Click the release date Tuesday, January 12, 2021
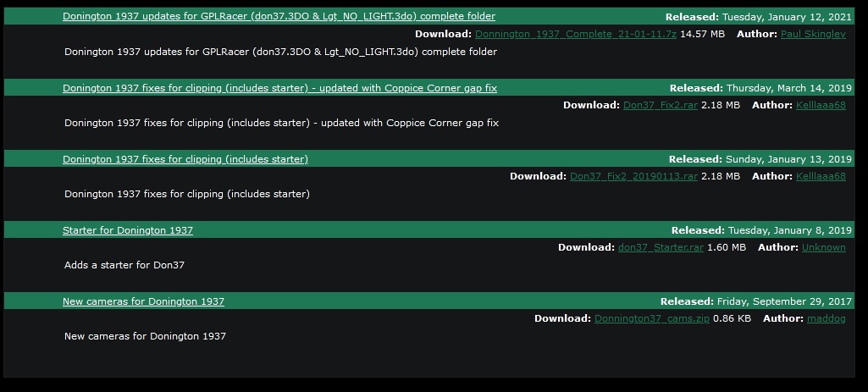 click(x=787, y=17)
